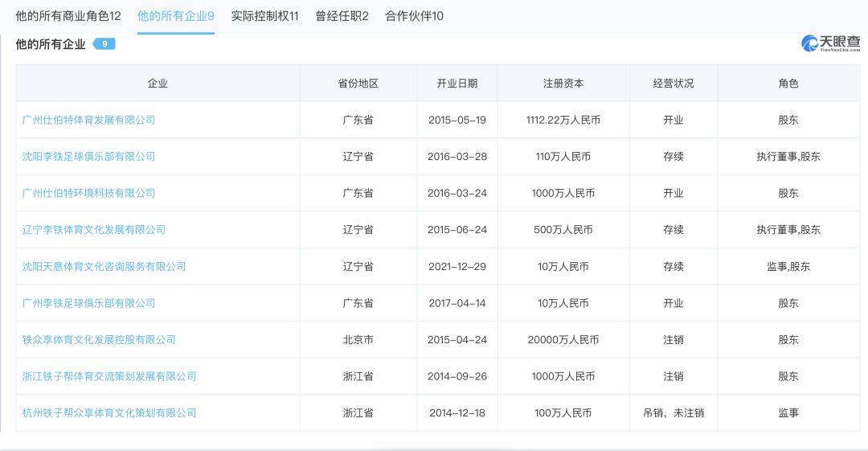
Task: Open 杭州铁子帮众享体育文化策划有限公司 link
Action: tap(109, 413)
